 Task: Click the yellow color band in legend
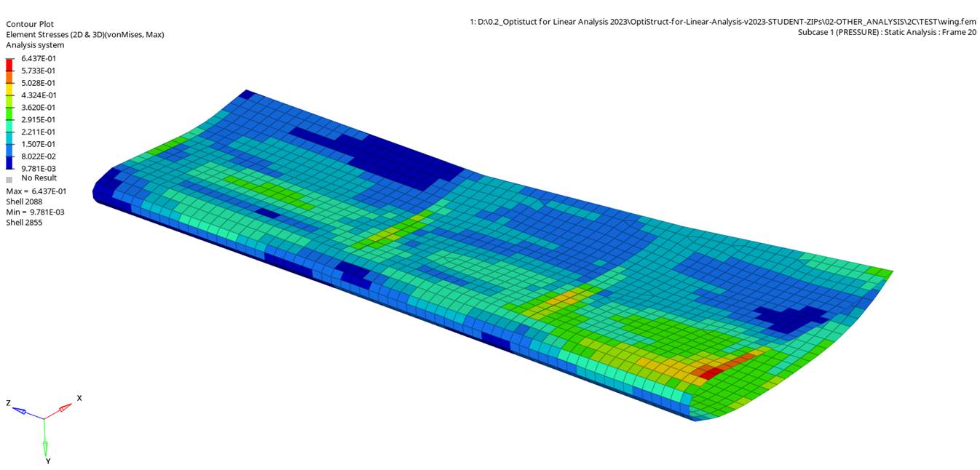click(x=9, y=89)
